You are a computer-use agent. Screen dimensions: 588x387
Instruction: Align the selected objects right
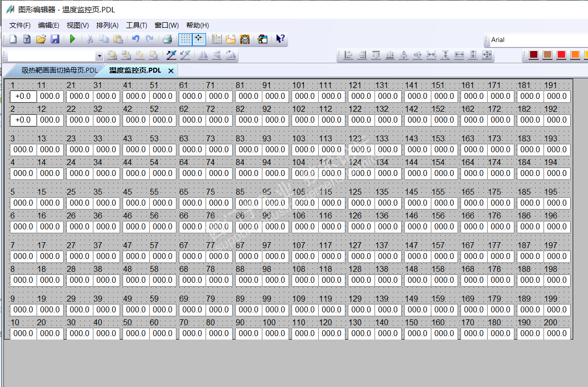click(362, 55)
